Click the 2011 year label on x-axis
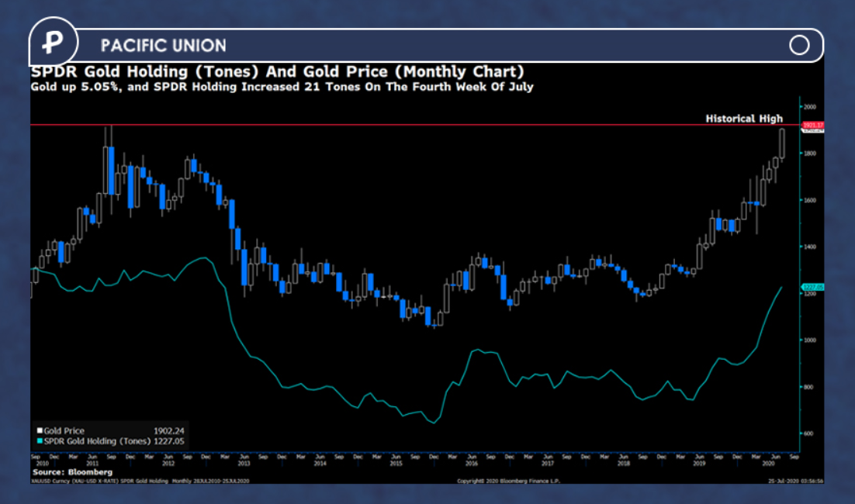 coord(92,464)
